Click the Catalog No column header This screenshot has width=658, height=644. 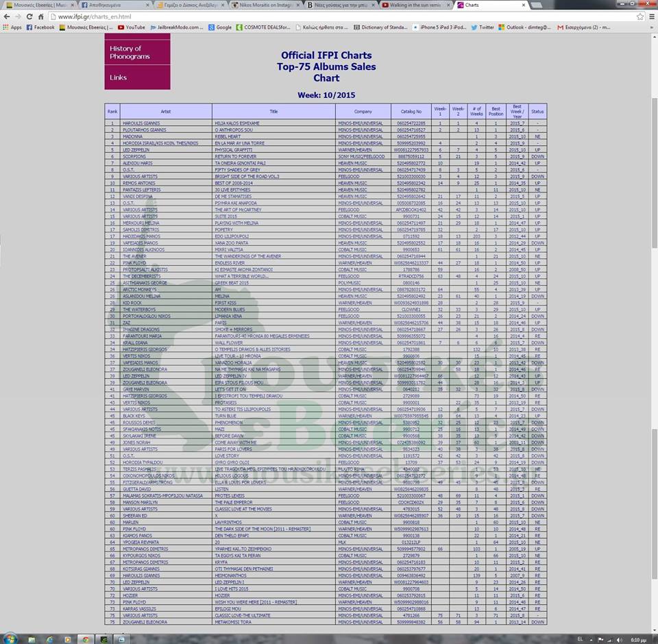tap(411, 112)
